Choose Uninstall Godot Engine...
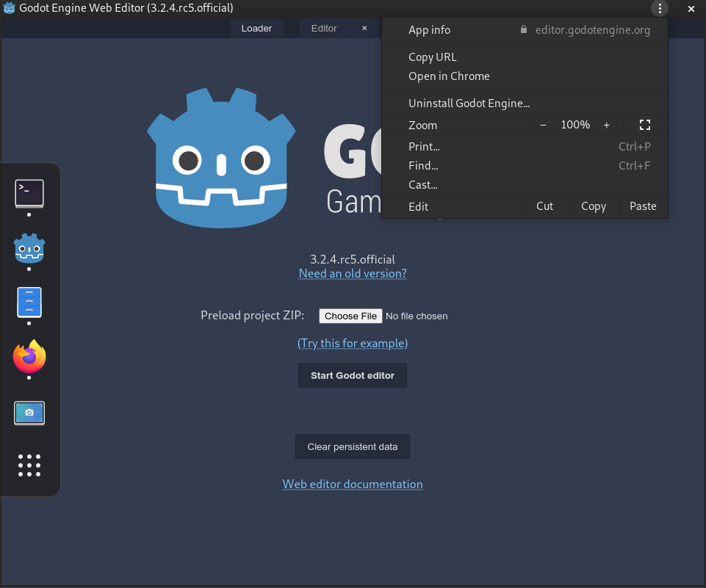706x588 pixels. click(x=525, y=103)
